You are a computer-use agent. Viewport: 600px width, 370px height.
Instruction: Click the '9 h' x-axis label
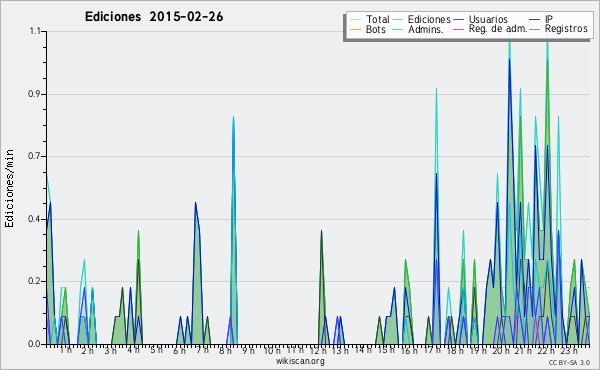coord(248,351)
